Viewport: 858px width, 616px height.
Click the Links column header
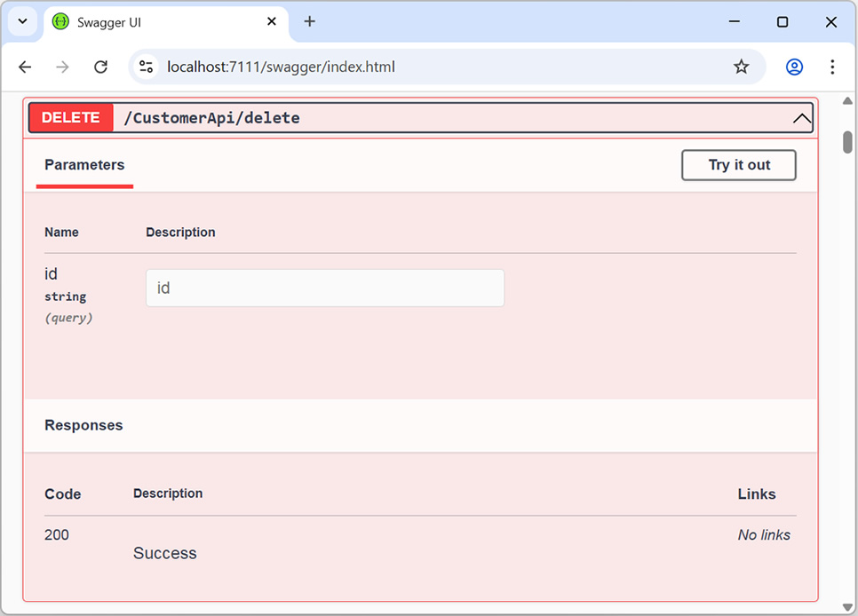pos(757,494)
